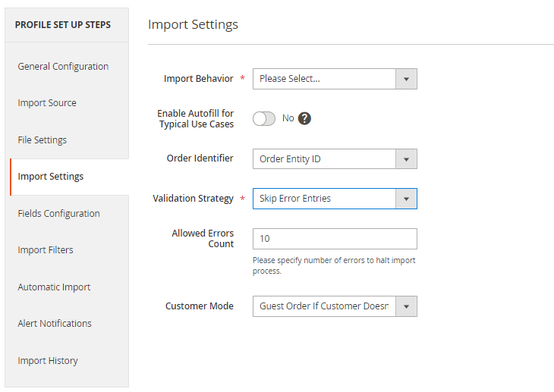Image resolution: width=554 pixels, height=392 pixels.
Task: Open the Import Source step
Action: 47,103
